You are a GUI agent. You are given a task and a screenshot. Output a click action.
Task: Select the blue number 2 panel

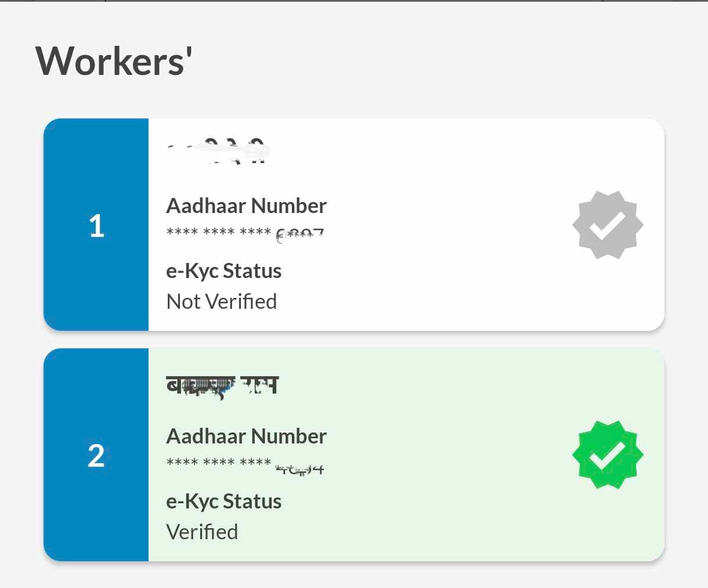pos(97,454)
